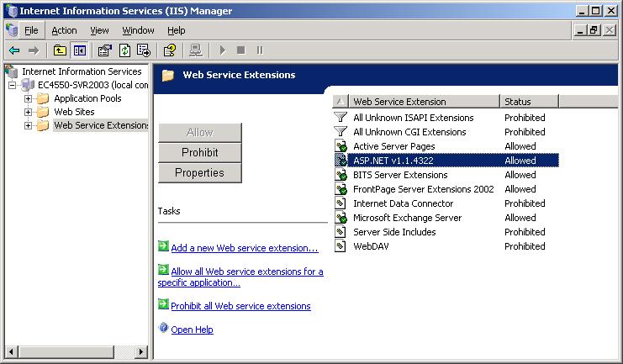
Task: Open Add a new Web service extension link
Action: [245, 248]
